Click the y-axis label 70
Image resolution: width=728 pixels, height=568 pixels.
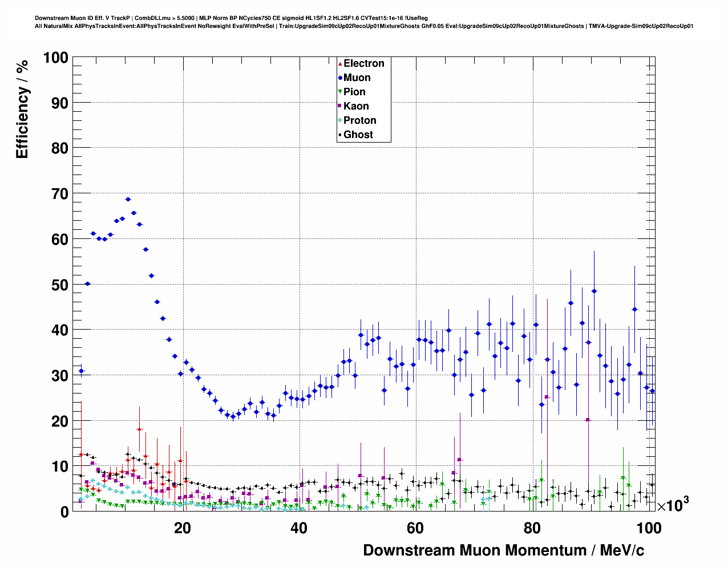(x=60, y=194)
